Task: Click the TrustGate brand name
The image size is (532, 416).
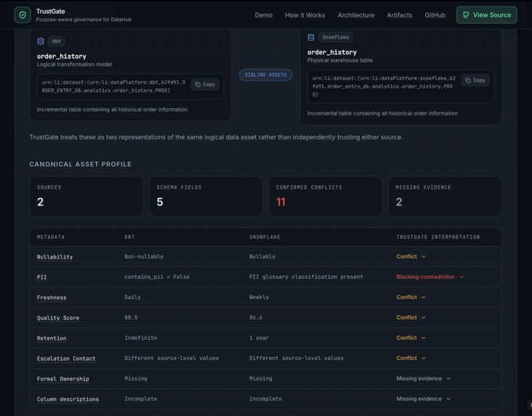Action: point(51,11)
